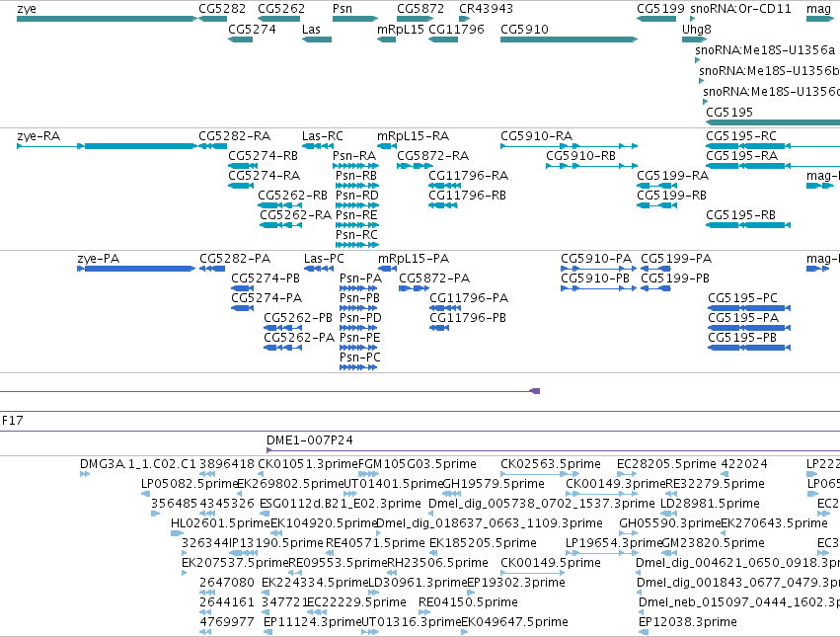The width and height of the screenshot is (840, 637).
Task: Open the LD28981.5prime EST label
Action: coord(710,504)
